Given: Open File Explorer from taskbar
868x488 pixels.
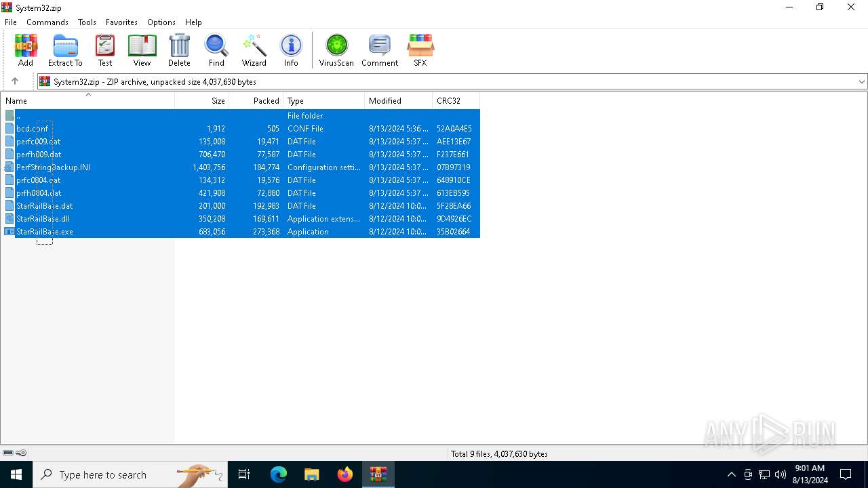Looking at the screenshot, I should [x=311, y=474].
